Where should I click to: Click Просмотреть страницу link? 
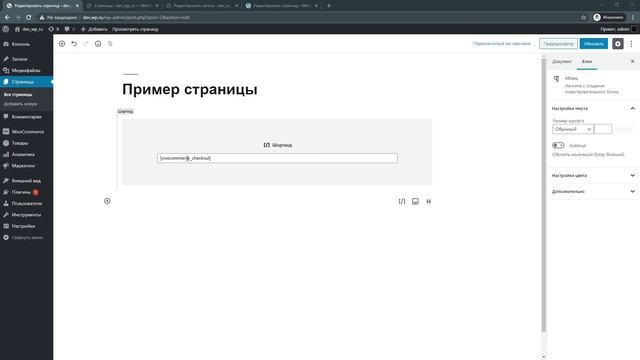(x=135, y=29)
